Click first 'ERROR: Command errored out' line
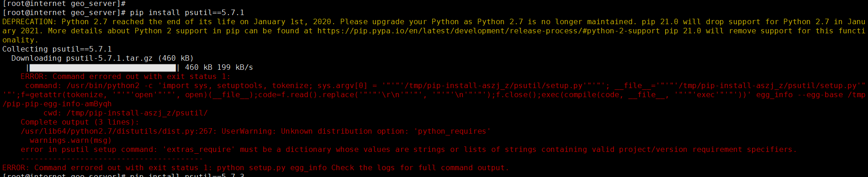The width and height of the screenshot is (868, 177). tap(126, 76)
